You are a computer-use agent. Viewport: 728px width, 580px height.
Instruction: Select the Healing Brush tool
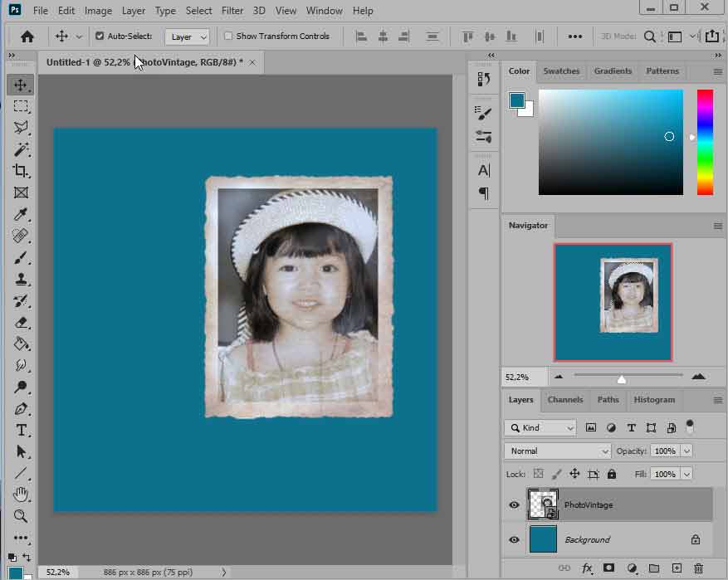(x=21, y=236)
